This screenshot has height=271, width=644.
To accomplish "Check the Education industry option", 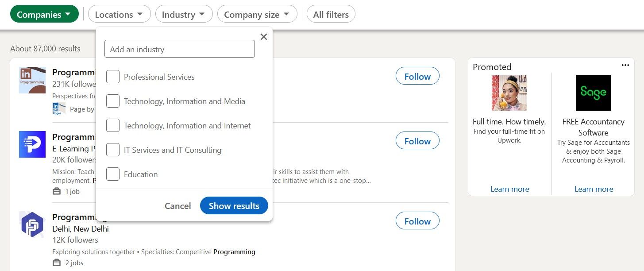I will pos(112,174).
